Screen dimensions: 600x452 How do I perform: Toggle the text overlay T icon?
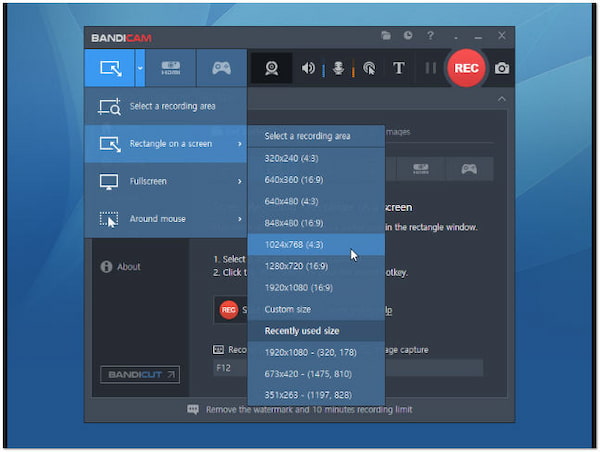coord(399,68)
